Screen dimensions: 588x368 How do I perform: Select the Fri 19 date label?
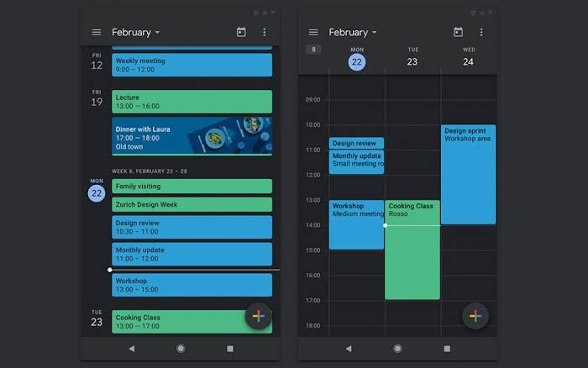tap(97, 98)
